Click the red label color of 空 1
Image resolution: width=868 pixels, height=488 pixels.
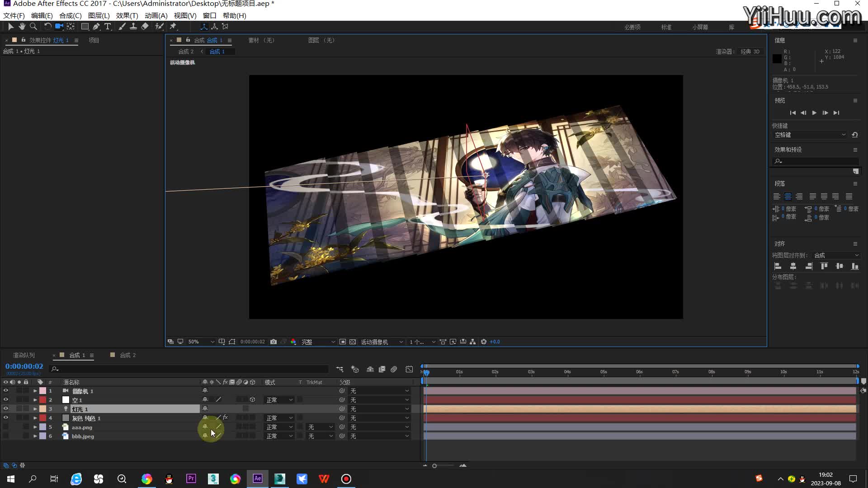pyautogui.click(x=42, y=400)
